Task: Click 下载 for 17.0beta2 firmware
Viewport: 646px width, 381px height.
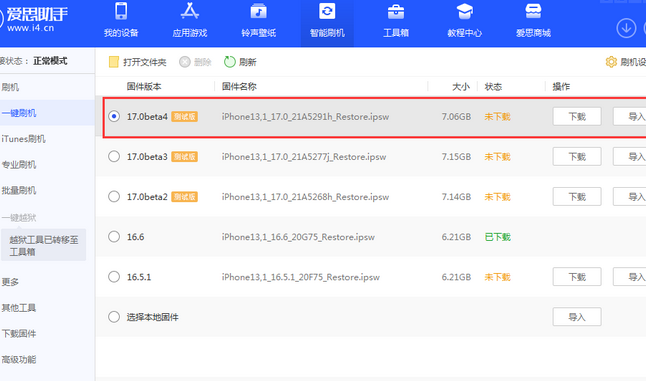Action: coord(577,196)
